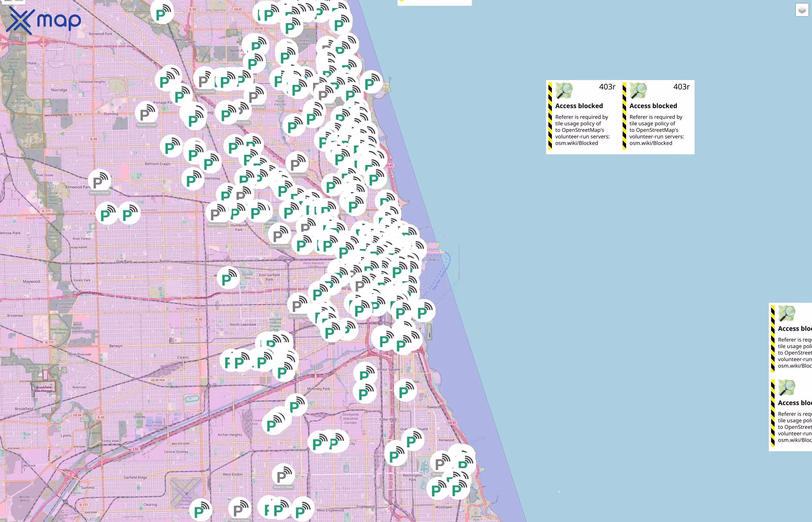Select green lakefront marker near Montrose Harbor
Screen dimensions: 812x522
pyautogui.click(x=371, y=82)
